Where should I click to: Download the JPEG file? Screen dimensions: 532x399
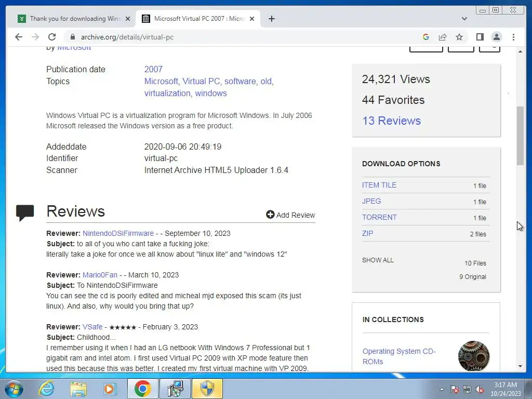(371, 201)
